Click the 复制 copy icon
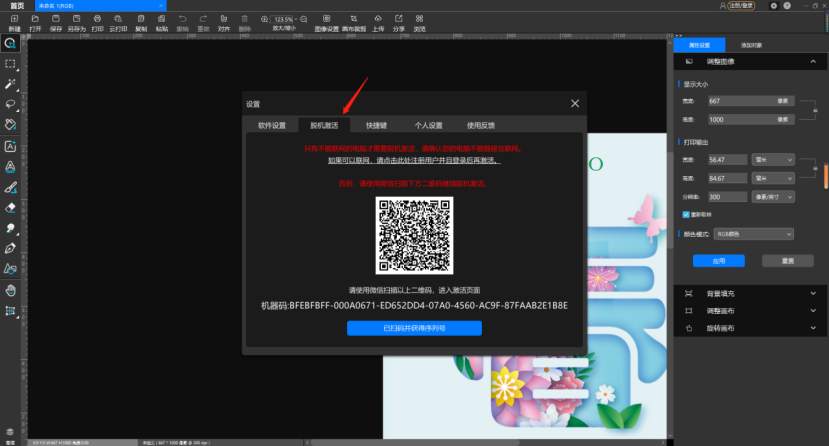The height and width of the screenshot is (446, 829). pos(141,19)
